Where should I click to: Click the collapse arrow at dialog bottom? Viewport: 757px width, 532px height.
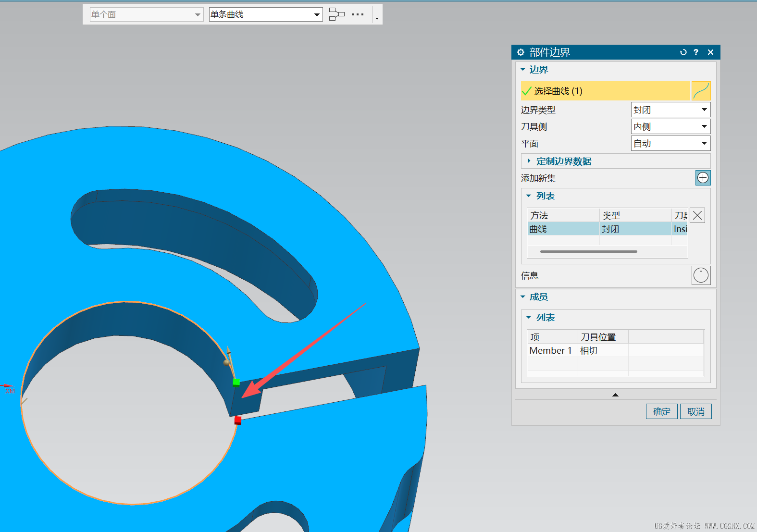[x=615, y=395]
